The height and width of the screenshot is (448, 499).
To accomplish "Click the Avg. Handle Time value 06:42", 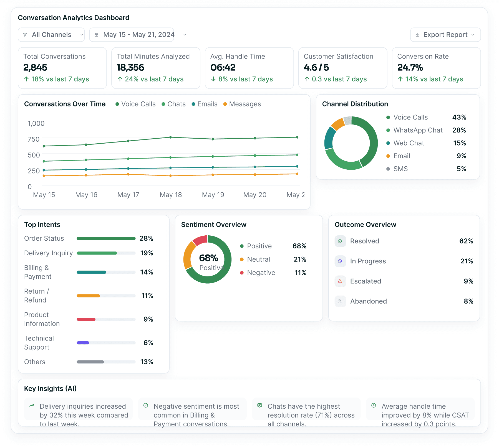I will [x=223, y=67].
